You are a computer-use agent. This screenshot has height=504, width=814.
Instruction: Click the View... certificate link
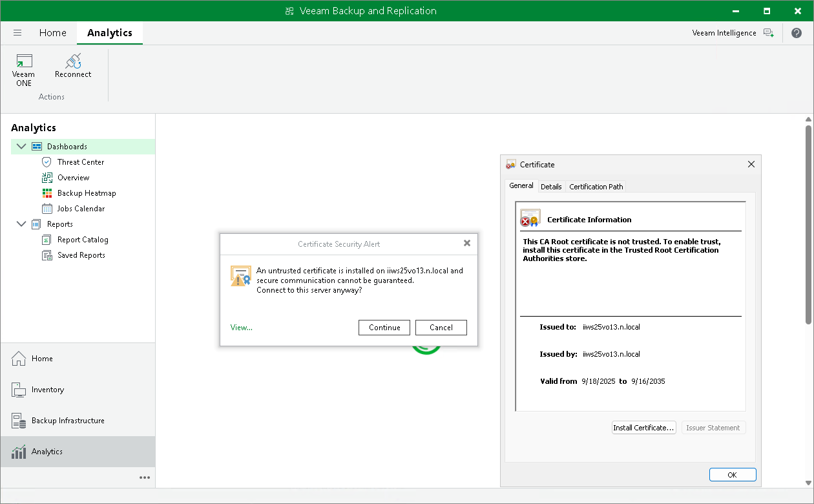click(242, 328)
